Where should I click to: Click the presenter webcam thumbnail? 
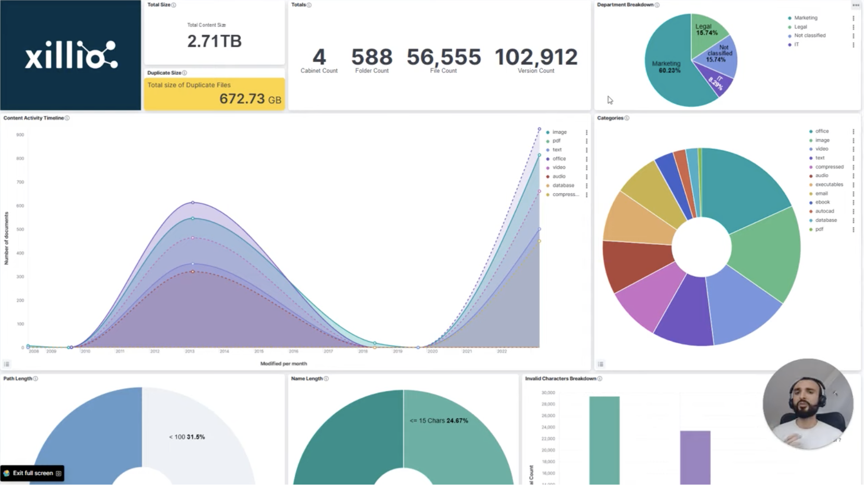click(808, 405)
